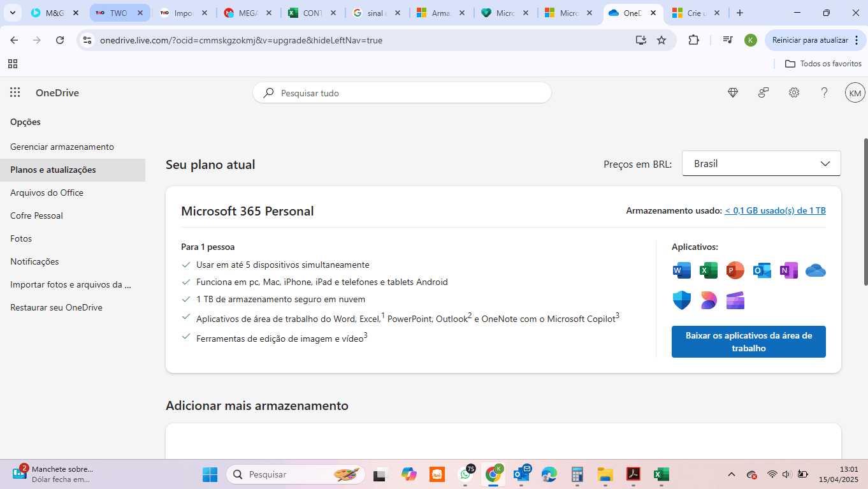The image size is (868, 489).
Task: Open Notificações option in sidebar
Action: [x=34, y=261]
